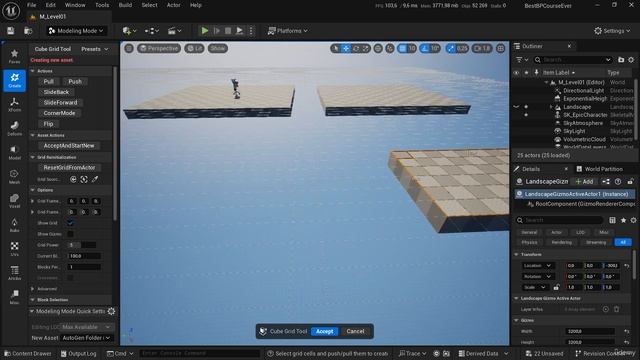Open the Attribs tools category
Image resolution: width=640 pixels, height=360 pixels.
(x=14, y=273)
